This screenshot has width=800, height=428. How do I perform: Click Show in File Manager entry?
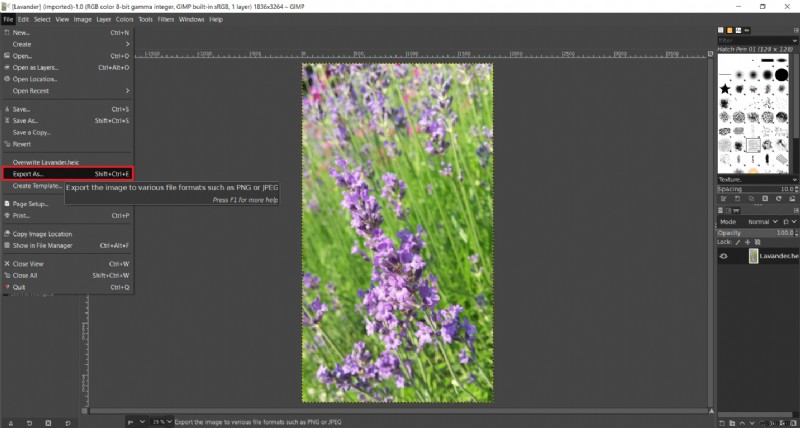click(42, 245)
